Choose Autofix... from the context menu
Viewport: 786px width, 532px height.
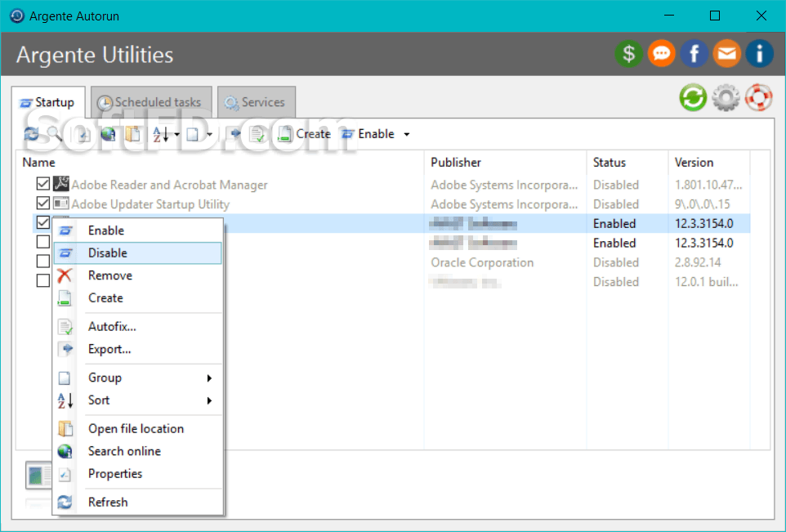[138, 327]
